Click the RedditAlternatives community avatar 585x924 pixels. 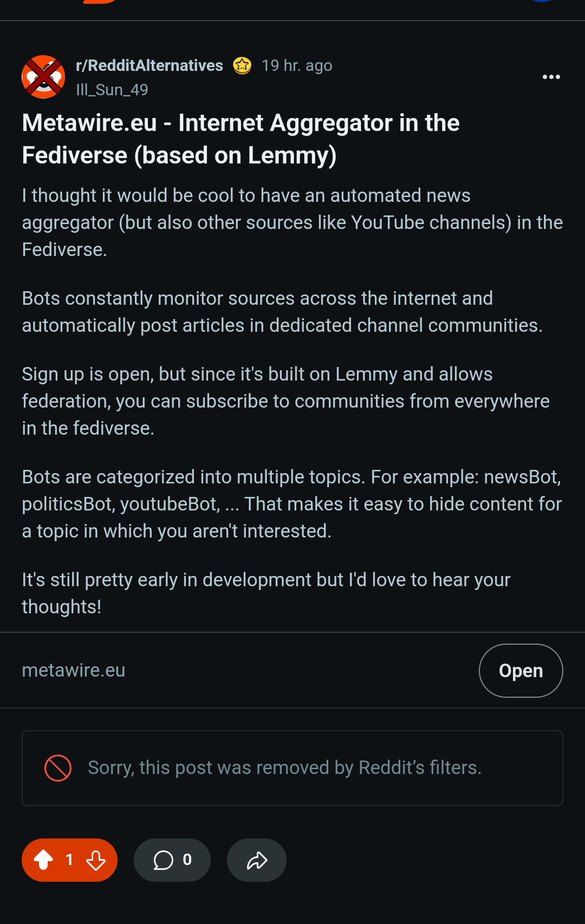point(43,77)
